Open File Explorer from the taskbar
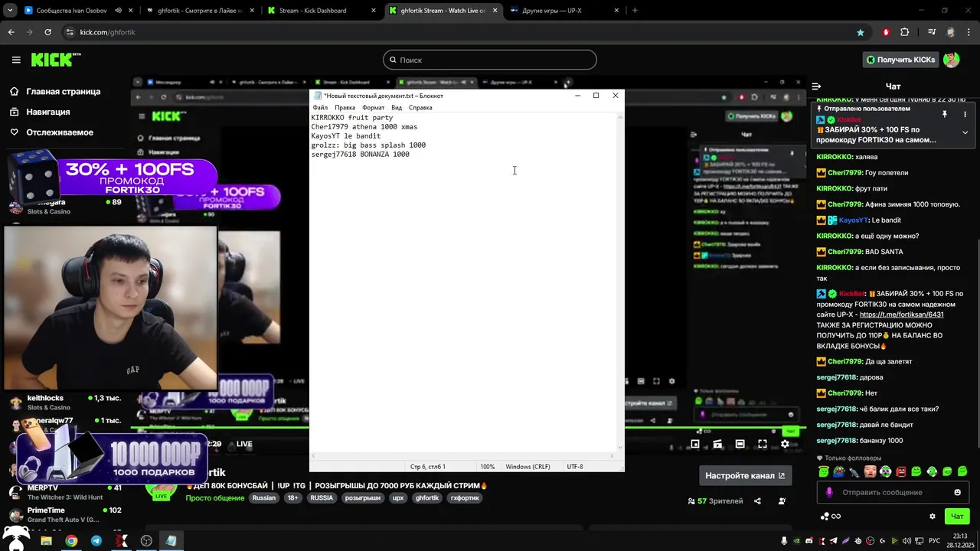 coord(46,540)
